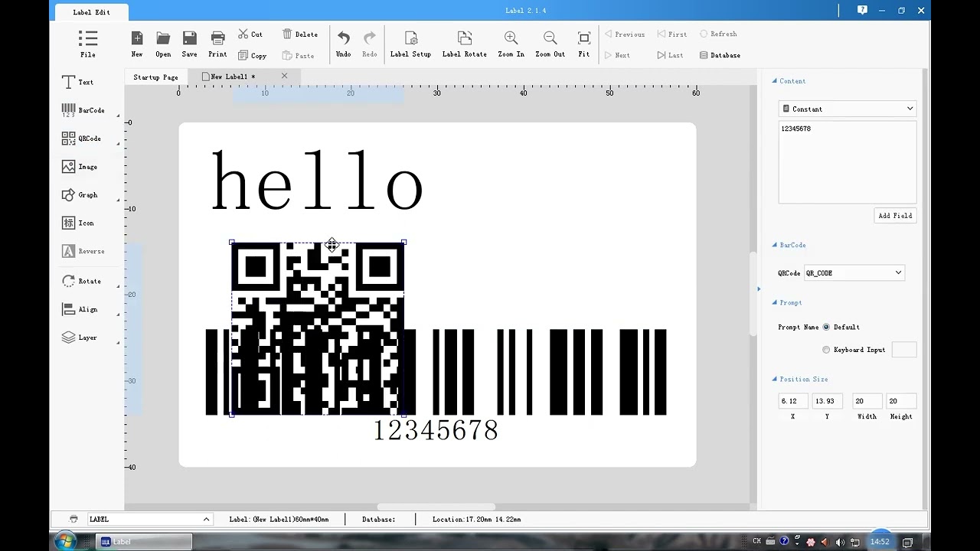This screenshot has height=551, width=980.
Task: Open the Windows Start button
Action: pyautogui.click(x=65, y=541)
